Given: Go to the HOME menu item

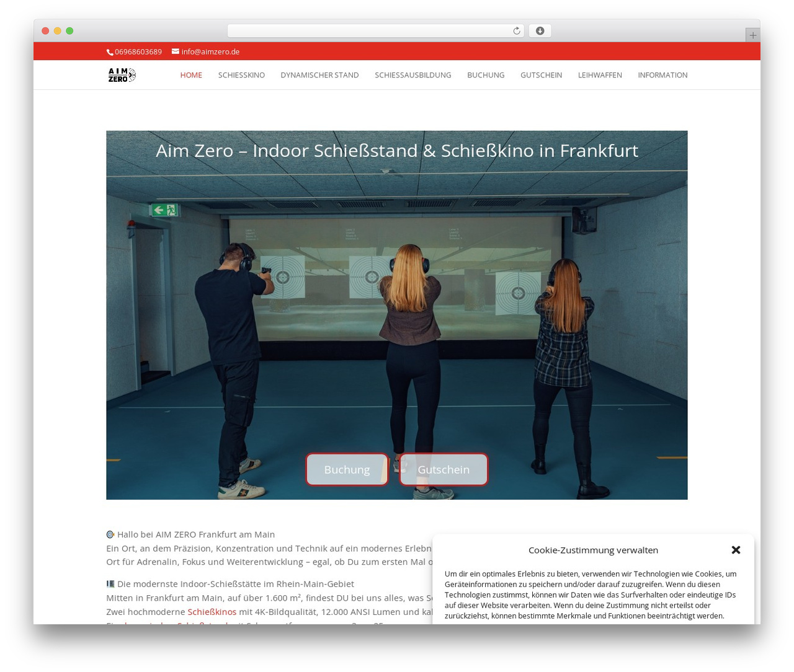Looking at the screenshot, I should [x=191, y=75].
